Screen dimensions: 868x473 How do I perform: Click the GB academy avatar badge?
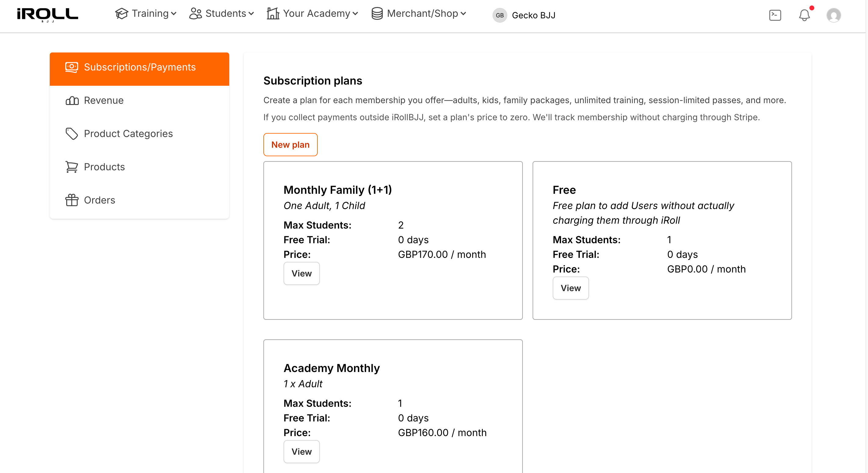[x=500, y=15]
